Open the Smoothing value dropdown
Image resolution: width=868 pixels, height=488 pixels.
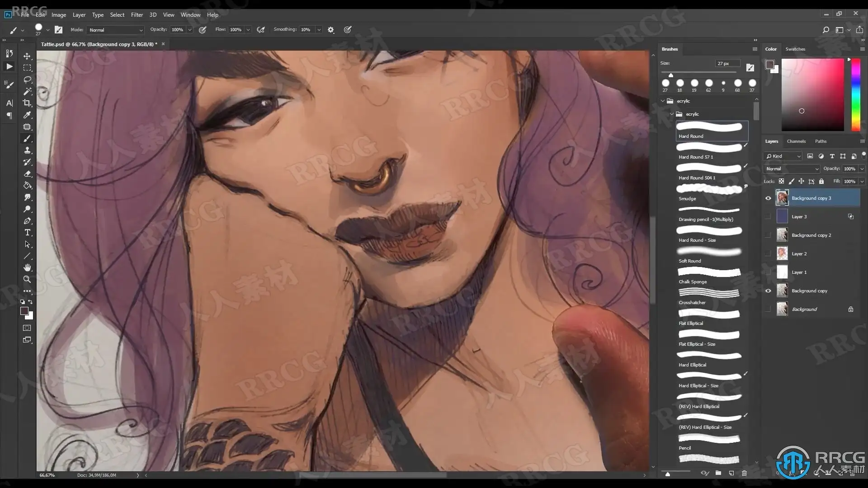pyautogui.click(x=319, y=30)
